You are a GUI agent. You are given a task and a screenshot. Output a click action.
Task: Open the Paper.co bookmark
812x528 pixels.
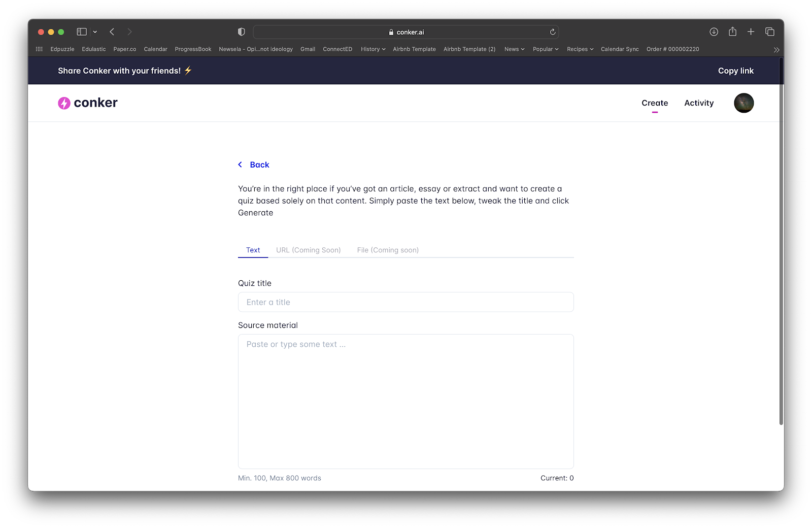(x=125, y=49)
